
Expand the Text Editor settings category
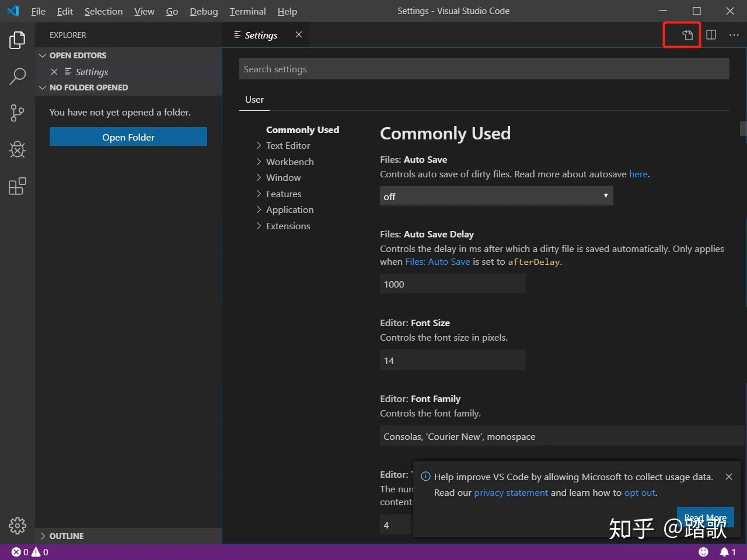click(x=288, y=146)
